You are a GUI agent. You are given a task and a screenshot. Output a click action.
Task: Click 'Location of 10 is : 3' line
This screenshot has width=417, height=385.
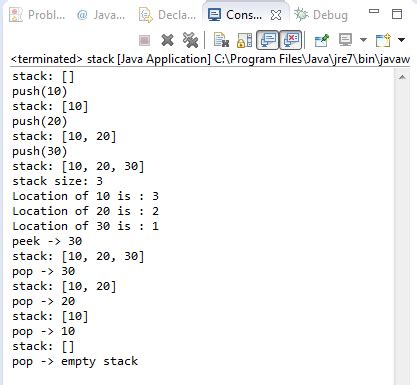[x=86, y=196]
